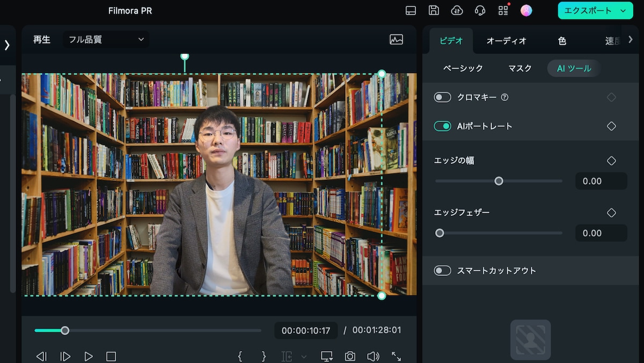Switch to the オーディオ tab

(506, 40)
